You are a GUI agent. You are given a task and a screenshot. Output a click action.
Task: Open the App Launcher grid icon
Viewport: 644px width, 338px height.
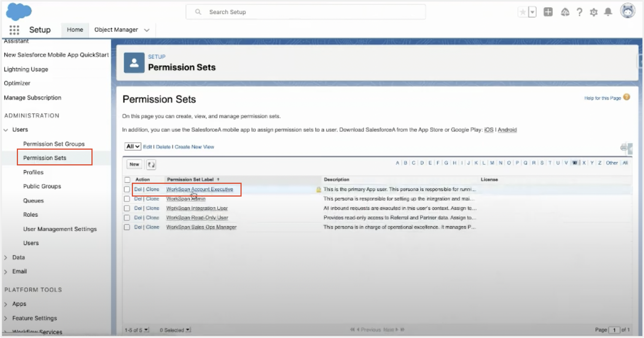coord(14,30)
